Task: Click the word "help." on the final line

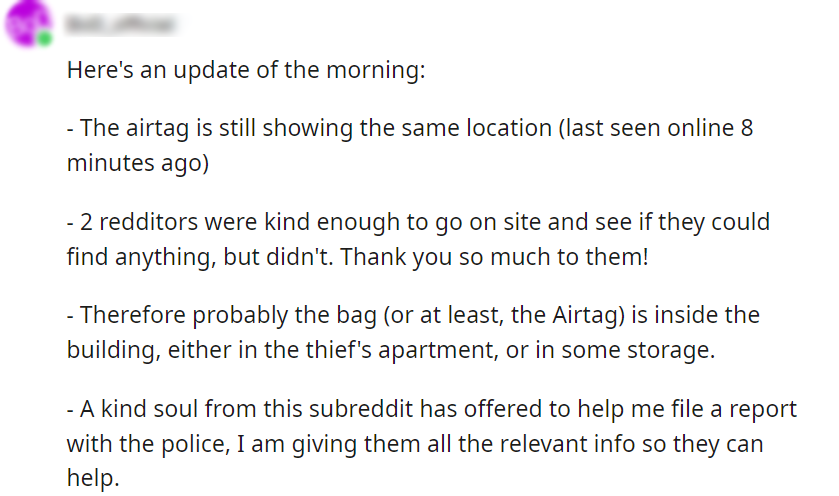Action: (x=93, y=478)
